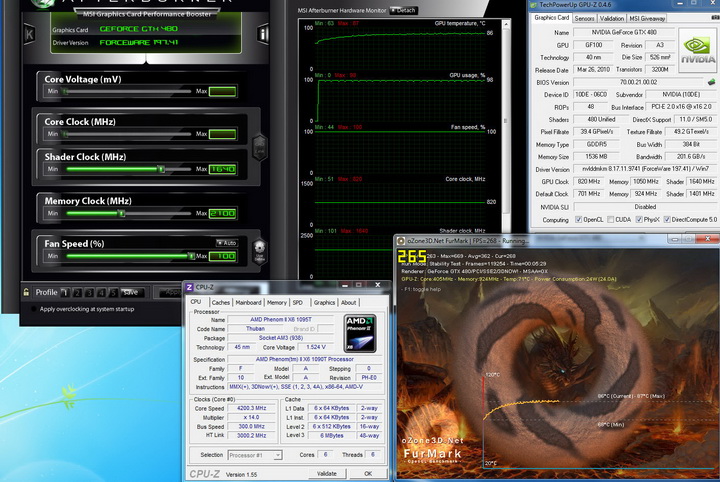
Task: Open the Mainboard tab in CPU-Z
Action: (x=248, y=302)
